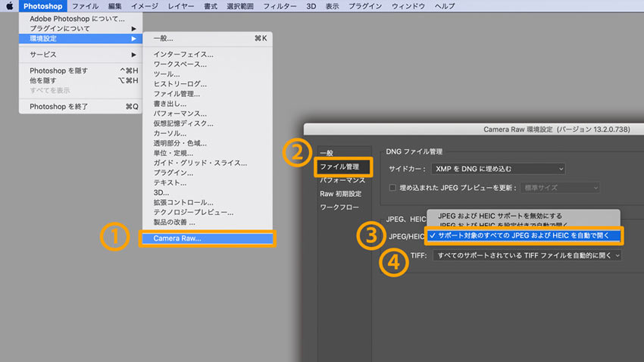Viewport: 644px width, 362px height.
Task: Choose Adobe Photoshop について...
Action: point(80,19)
